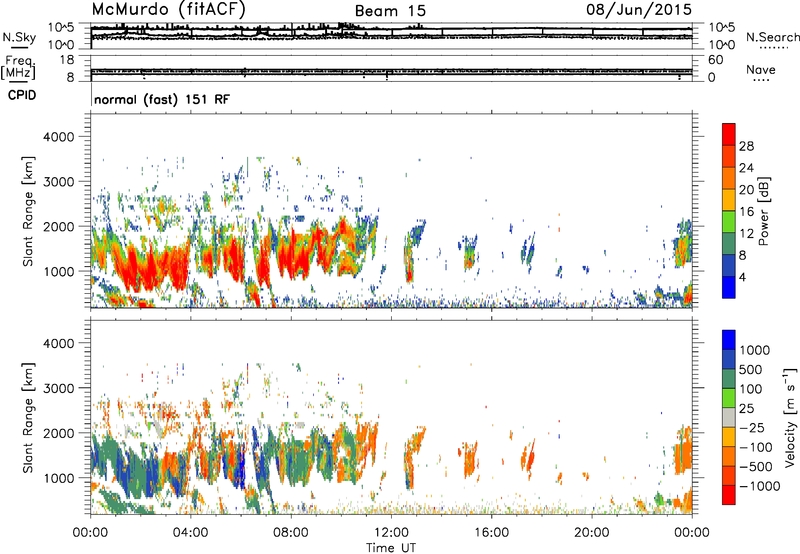This screenshot has height=554, width=800.
Task: Click the 18 tick on frequency axis
Action: 67,60
